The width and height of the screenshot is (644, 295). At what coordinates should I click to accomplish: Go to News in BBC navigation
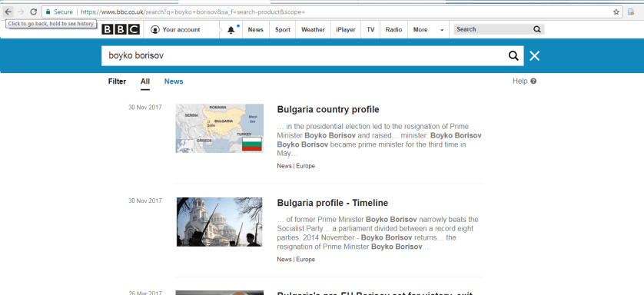point(255,29)
